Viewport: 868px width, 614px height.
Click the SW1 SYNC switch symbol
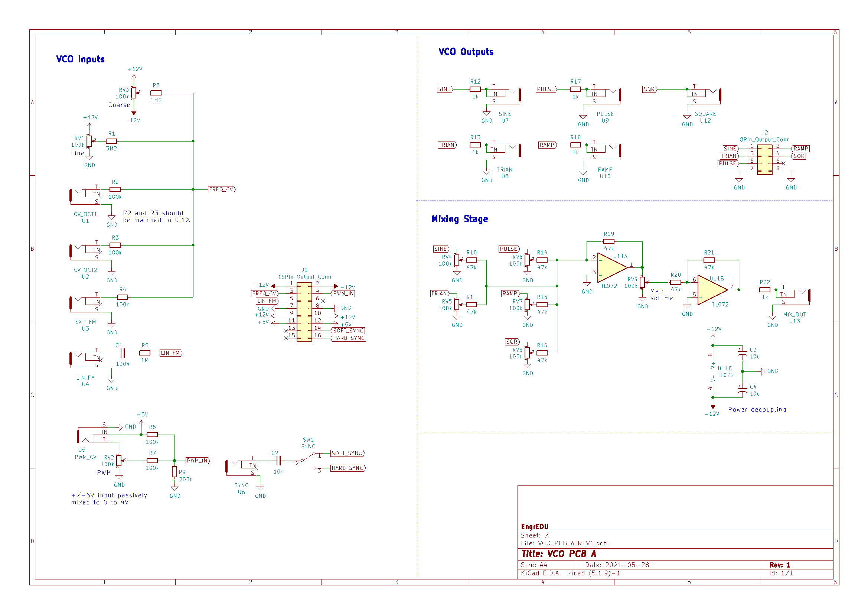pyautogui.click(x=308, y=457)
